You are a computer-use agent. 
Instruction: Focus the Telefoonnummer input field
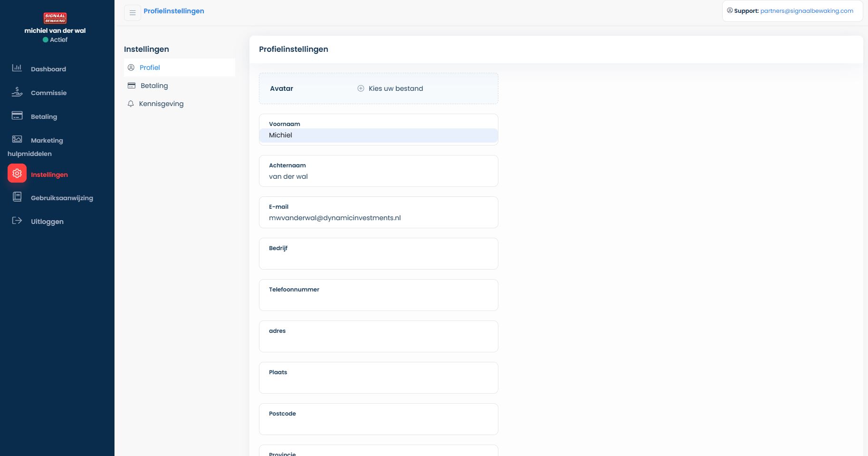coord(378,301)
